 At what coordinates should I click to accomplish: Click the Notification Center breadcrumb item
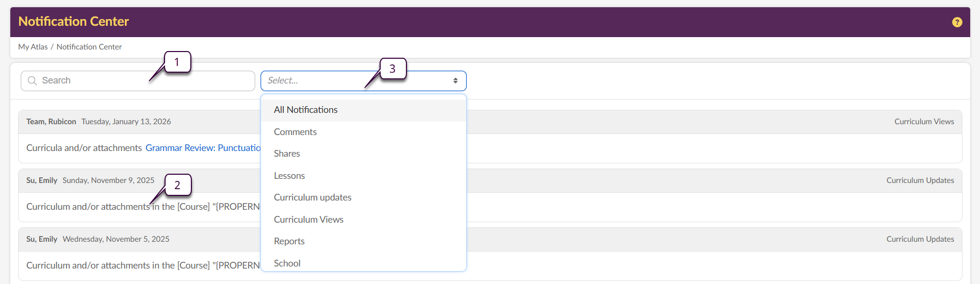coord(89,47)
